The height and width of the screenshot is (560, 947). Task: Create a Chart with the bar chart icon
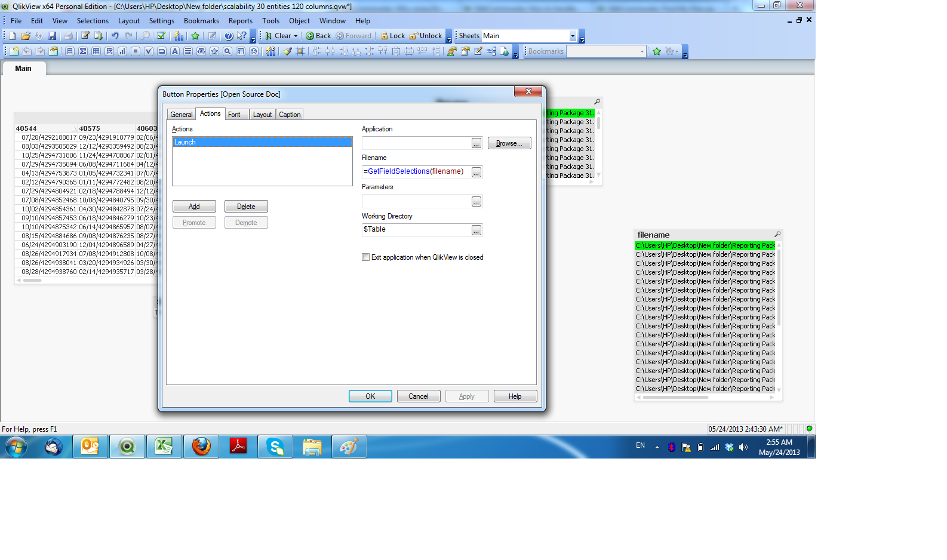coord(122,51)
